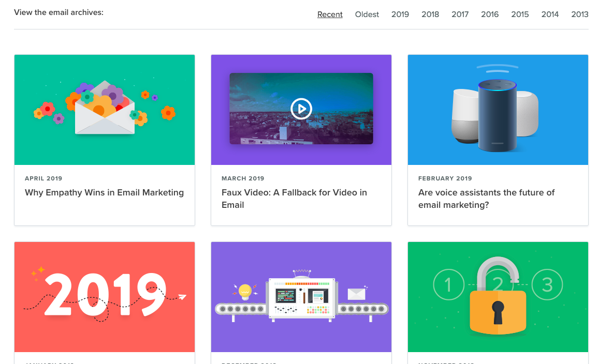Open the conveyor machine illustration thumbnail
The image size is (599, 364).
point(301,297)
